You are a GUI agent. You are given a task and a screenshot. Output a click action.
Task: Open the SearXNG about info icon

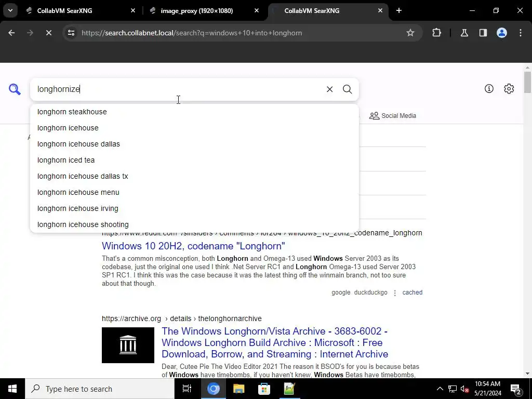pos(489,88)
